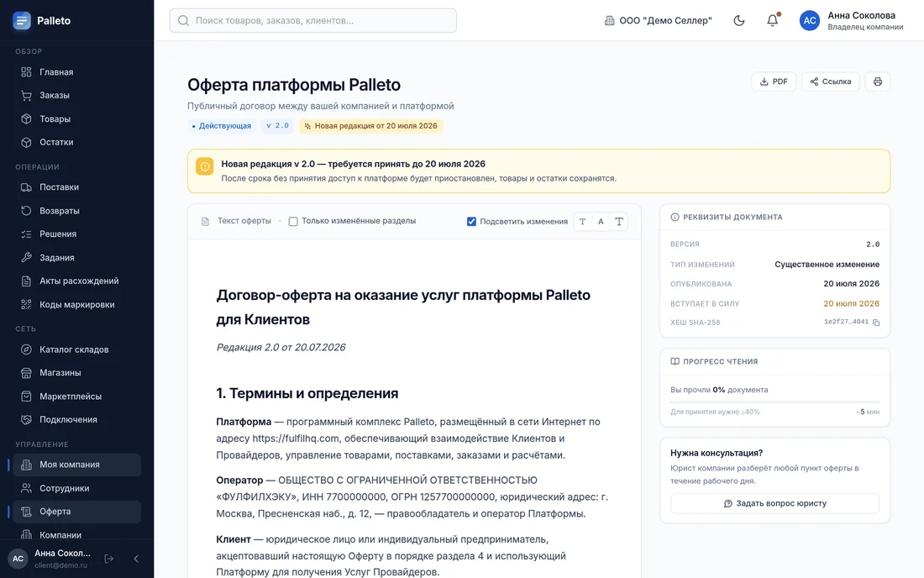Screen dimensions: 924x578
Task: Click the logout icon next to Анна
Action: (x=109, y=559)
